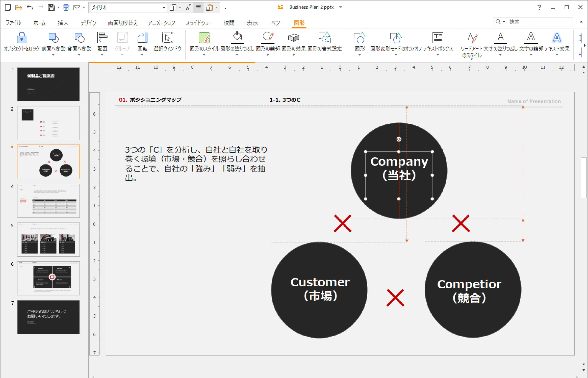Open the Selection Window (選択ウィンドウ) pane
Image resolution: width=588 pixels, height=378 pixels.
tap(167, 38)
